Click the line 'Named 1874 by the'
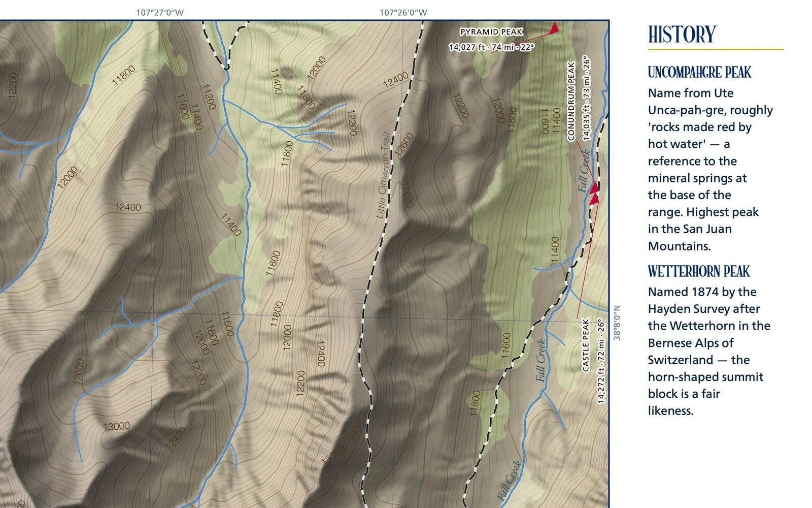 702,292
